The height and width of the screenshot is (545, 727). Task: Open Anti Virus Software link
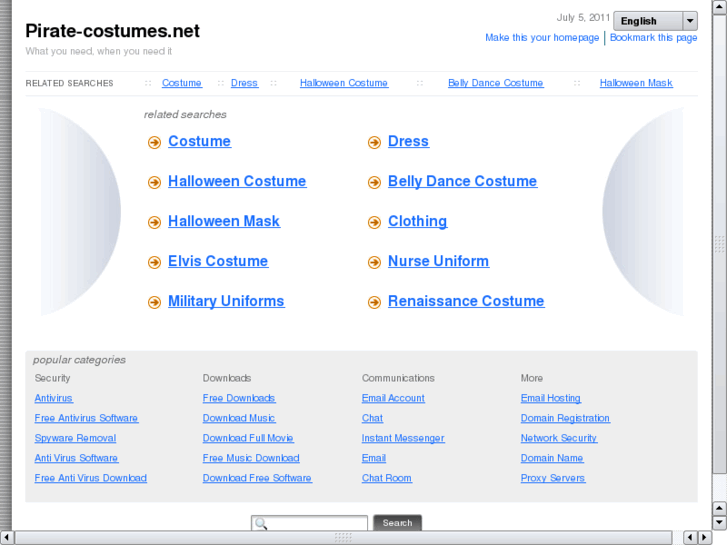[x=77, y=458]
